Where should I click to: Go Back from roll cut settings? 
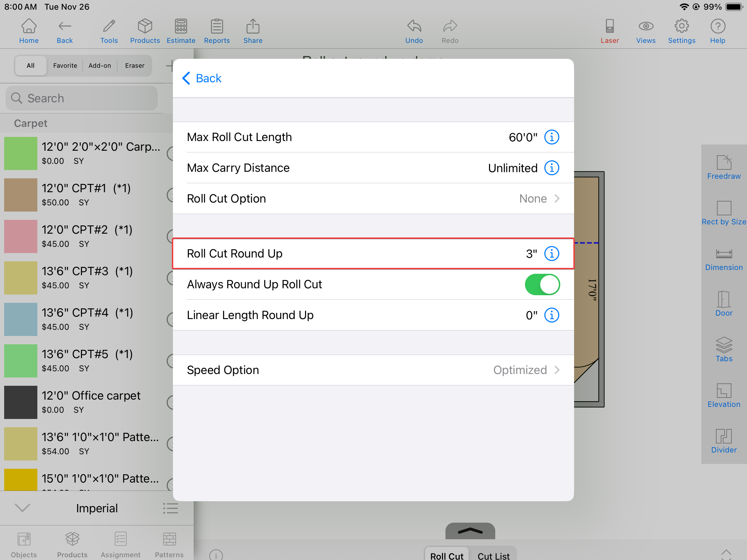(x=202, y=78)
